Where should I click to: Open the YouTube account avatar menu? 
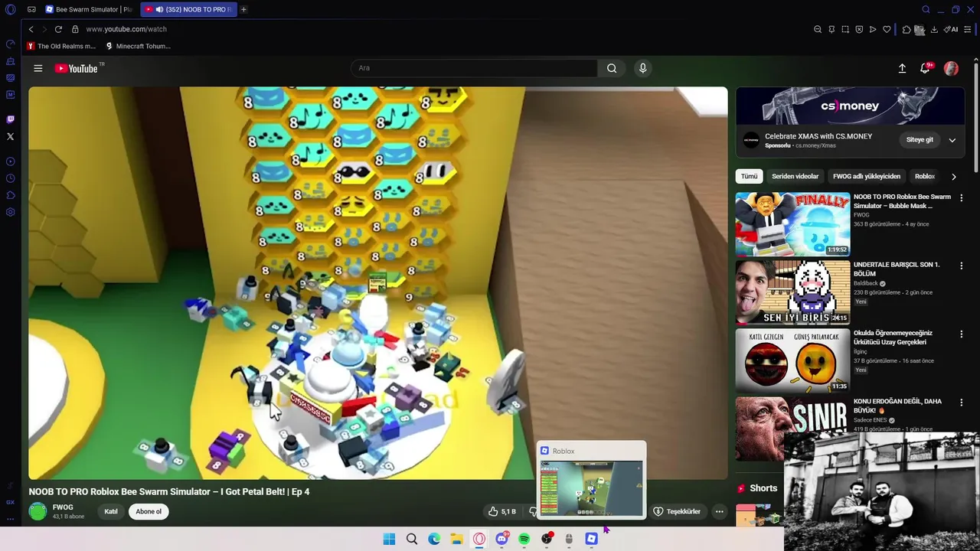[x=951, y=68]
